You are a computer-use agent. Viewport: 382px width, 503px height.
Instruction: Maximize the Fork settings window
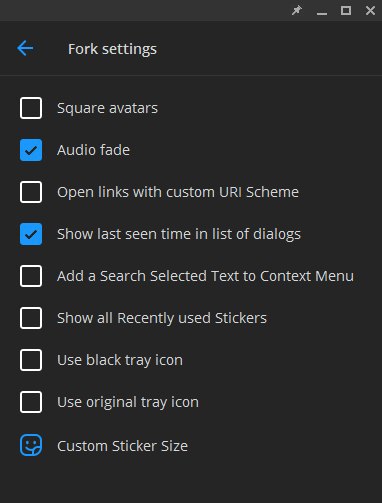tap(346, 11)
